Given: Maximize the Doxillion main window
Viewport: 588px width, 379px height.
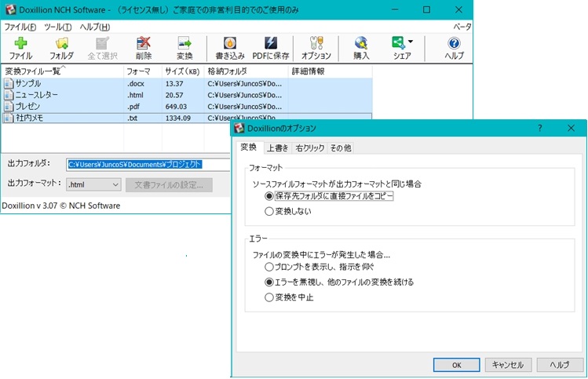Looking at the screenshot, I should pos(426,9).
